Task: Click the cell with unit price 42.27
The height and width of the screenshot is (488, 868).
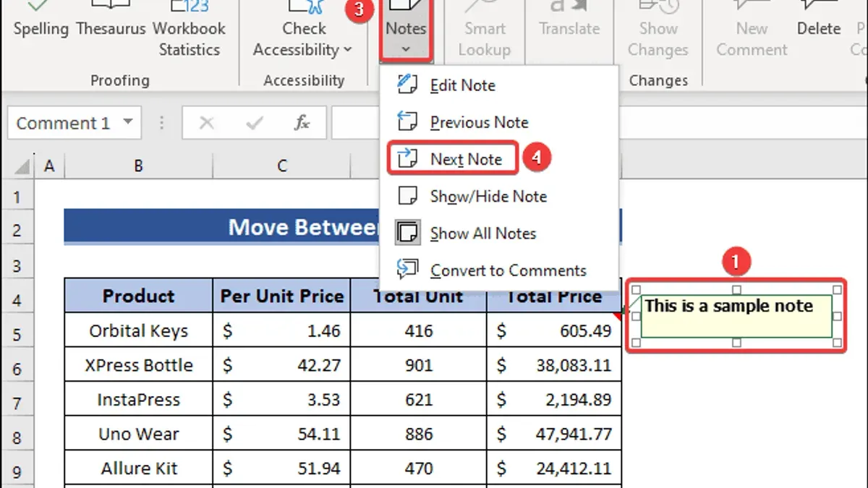Action: click(281, 365)
